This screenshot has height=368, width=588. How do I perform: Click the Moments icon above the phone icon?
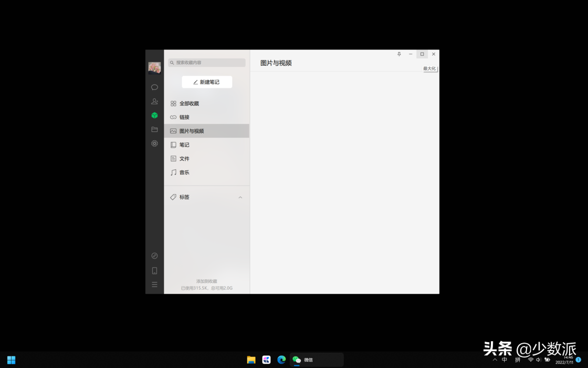154,256
